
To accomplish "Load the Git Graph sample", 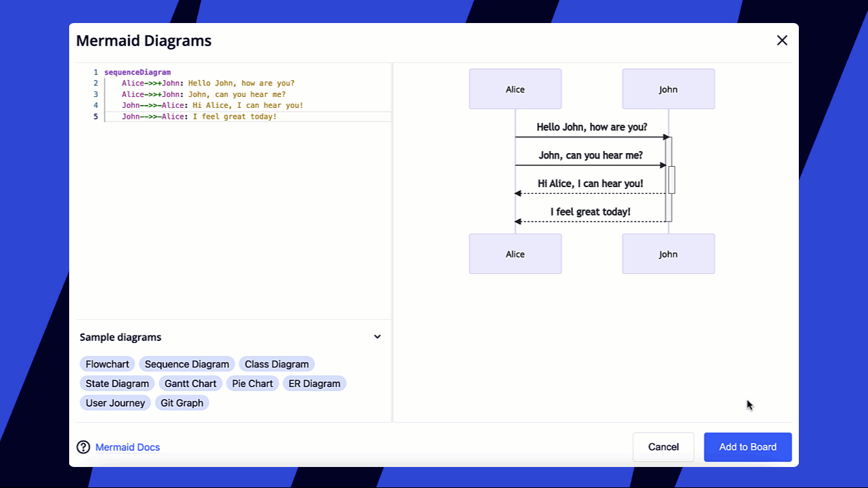I will pyautogui.click(x=182, y=403).
